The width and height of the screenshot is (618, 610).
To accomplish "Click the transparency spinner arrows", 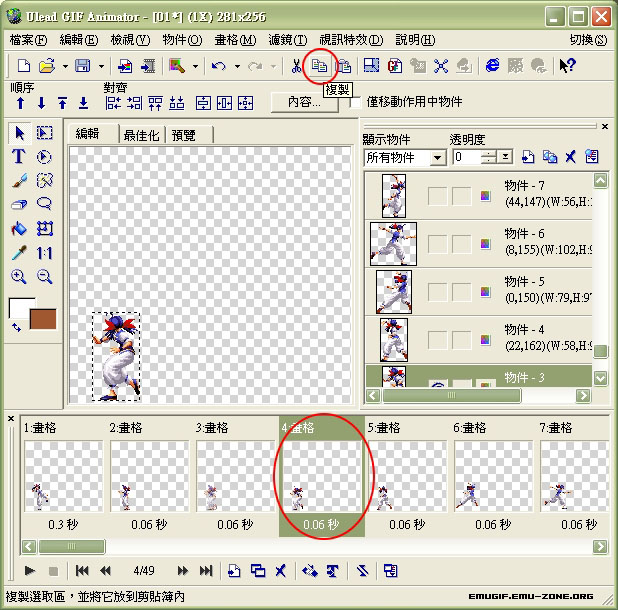I will (x=489, y=157).
